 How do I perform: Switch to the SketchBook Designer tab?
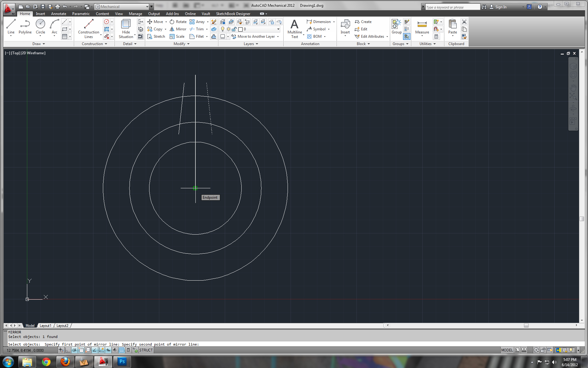click(233, 14)
